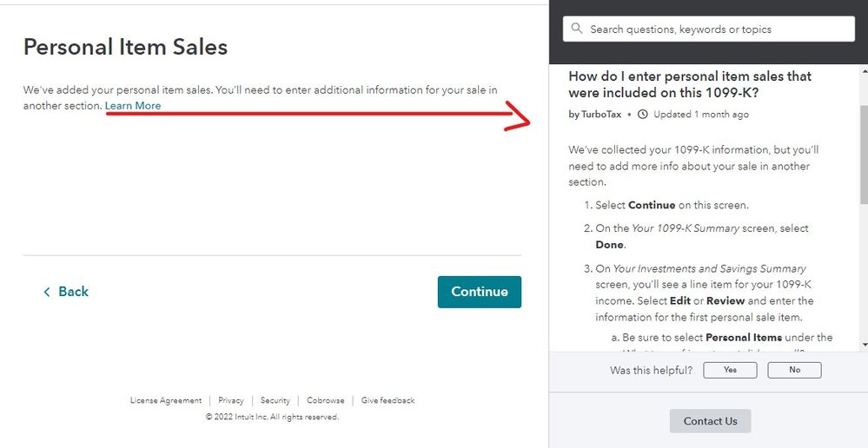
Task: Click the by TurboTax author text
Action: [x=595, y=115]
